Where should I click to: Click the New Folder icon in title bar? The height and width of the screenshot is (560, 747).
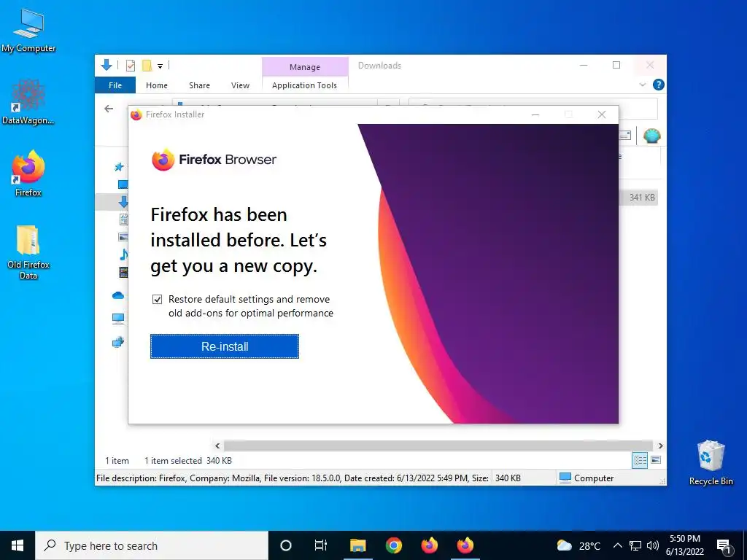pyautogui.click(x=147, y=66)
